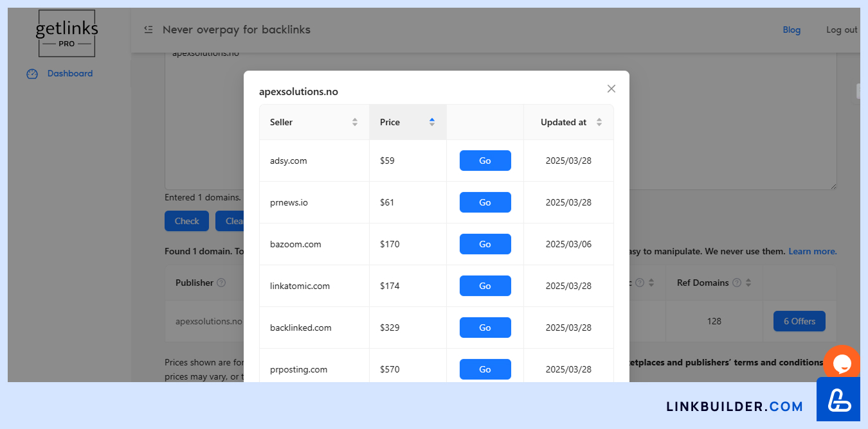Sort offers by Seller column

(354, 122)
